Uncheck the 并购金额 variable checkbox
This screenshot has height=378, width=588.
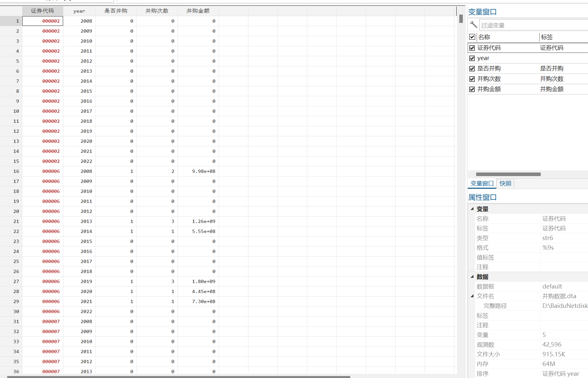472,89
